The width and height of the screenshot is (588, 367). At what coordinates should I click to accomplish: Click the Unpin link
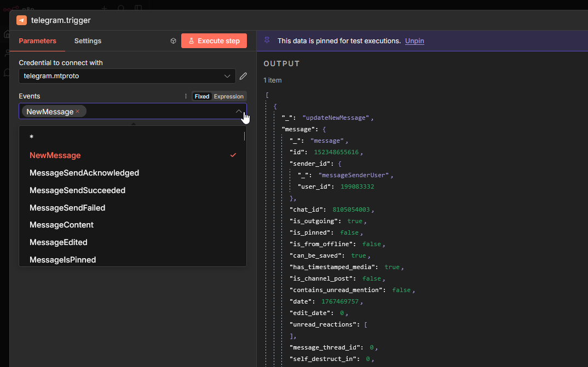(414, 41)
